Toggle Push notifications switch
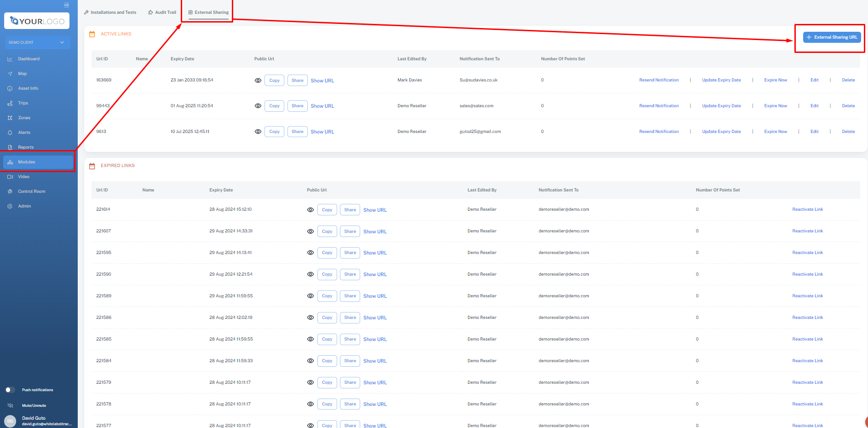The width and height of the screenshot is (868, 428). click(10, 390)
